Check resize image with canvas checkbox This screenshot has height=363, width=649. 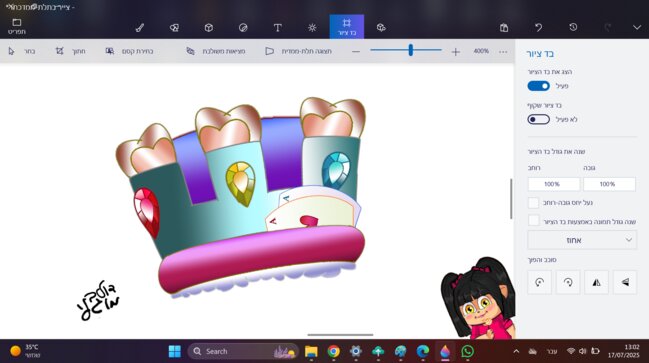534,221
